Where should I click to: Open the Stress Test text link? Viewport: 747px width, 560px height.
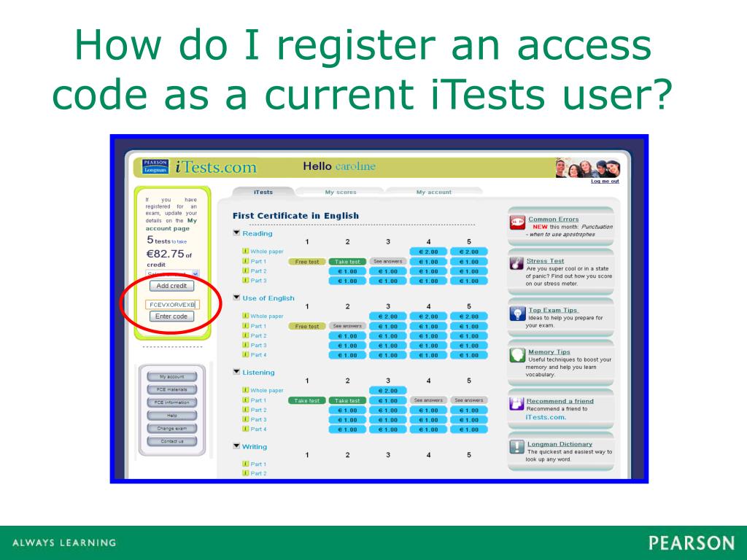pyautogui.click(x=545, y=261)
